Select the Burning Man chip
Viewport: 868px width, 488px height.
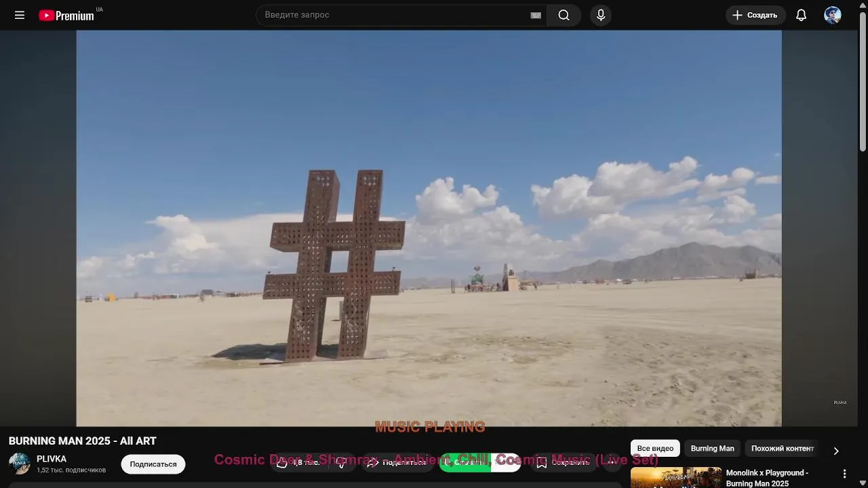pyautogui.click(x=712, y=449)
